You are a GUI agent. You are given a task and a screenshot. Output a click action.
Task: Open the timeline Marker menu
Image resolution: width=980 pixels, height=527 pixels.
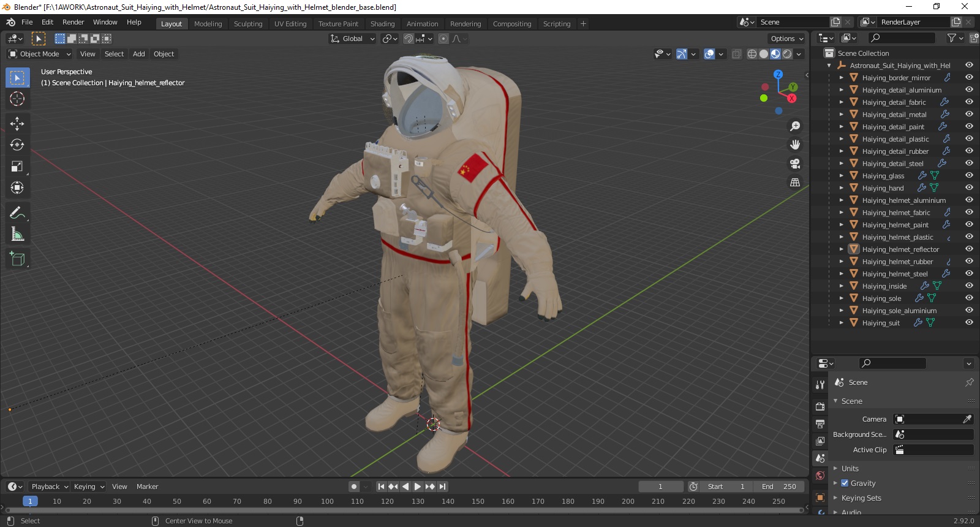[147, 487]
